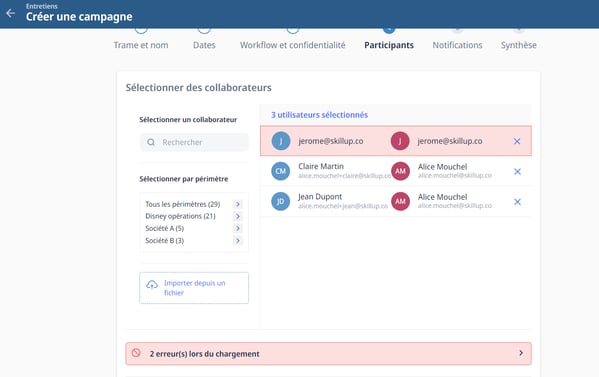The height and width of the screenshot is (377, 599).
Task: Click the Rechercher search field
Action: (194, 142)
